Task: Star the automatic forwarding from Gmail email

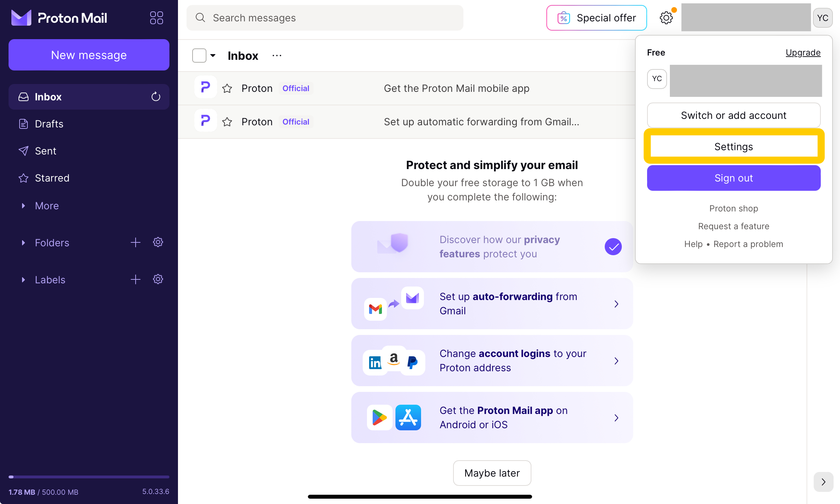Action: click(227, 122)
